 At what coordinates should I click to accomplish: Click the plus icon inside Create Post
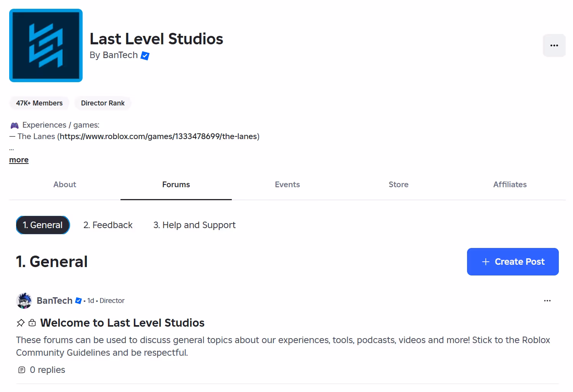click(485, 262)
